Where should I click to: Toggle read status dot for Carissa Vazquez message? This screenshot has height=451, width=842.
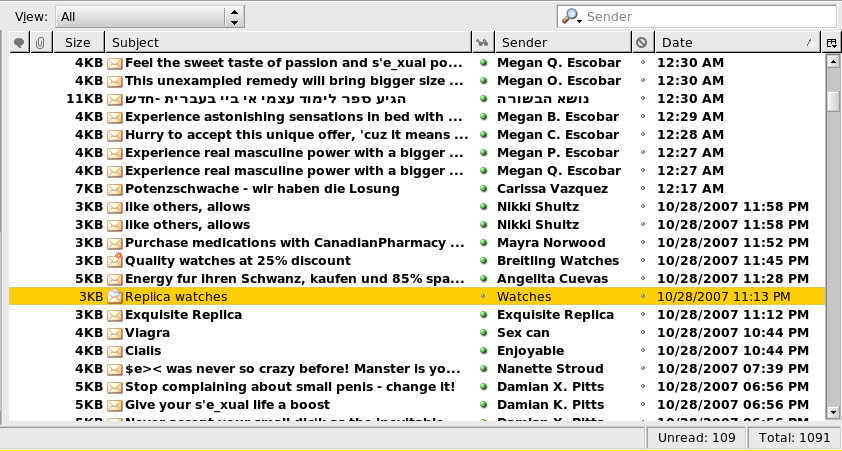coord(483,189)
